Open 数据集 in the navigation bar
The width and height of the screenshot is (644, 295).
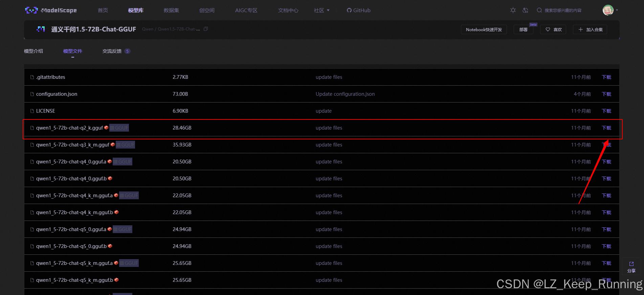tap(171, 10)
